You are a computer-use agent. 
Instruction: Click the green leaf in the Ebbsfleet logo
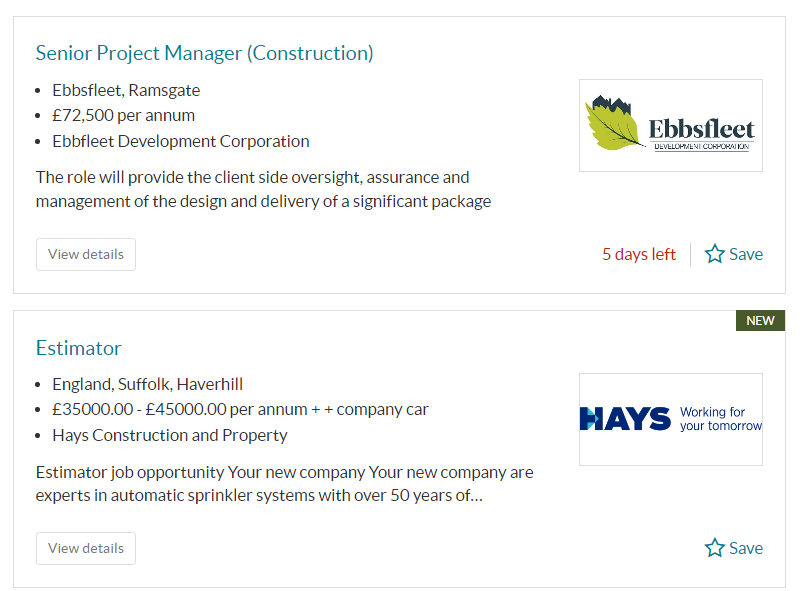(614, 129)
